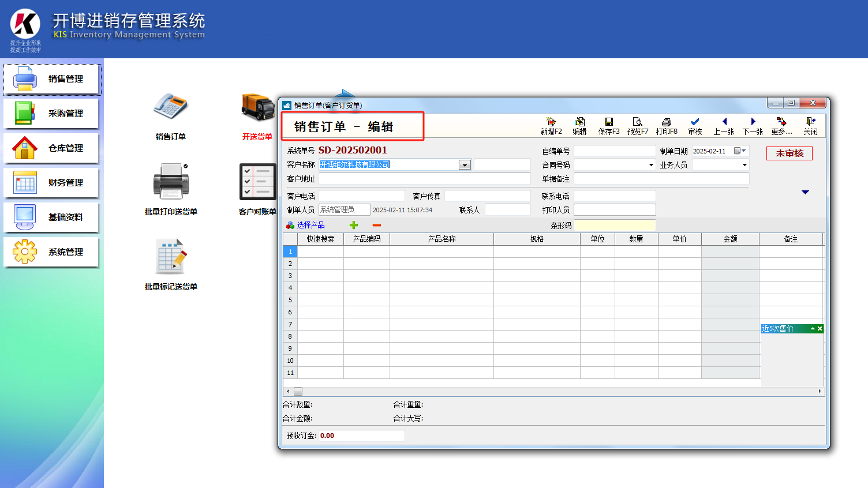Collapse the 近5次售价 panel arrow

point(813,328)
